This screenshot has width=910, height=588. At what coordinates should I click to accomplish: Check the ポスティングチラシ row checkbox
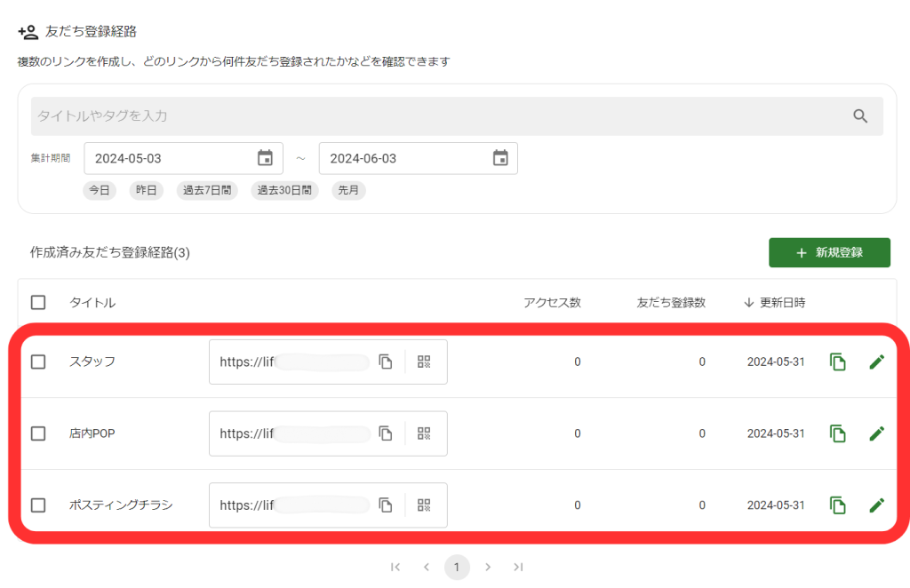coord(38,505)
